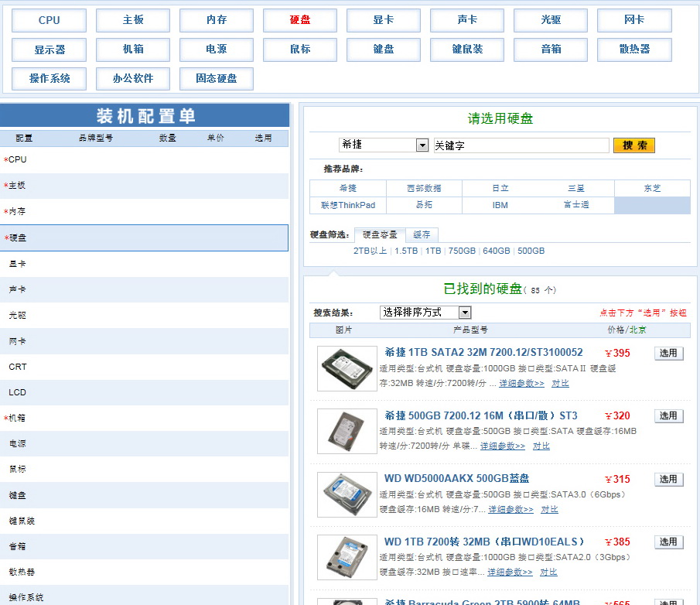
Task: Choose the 固态硬盘 category button
Action: coord(217,79)
